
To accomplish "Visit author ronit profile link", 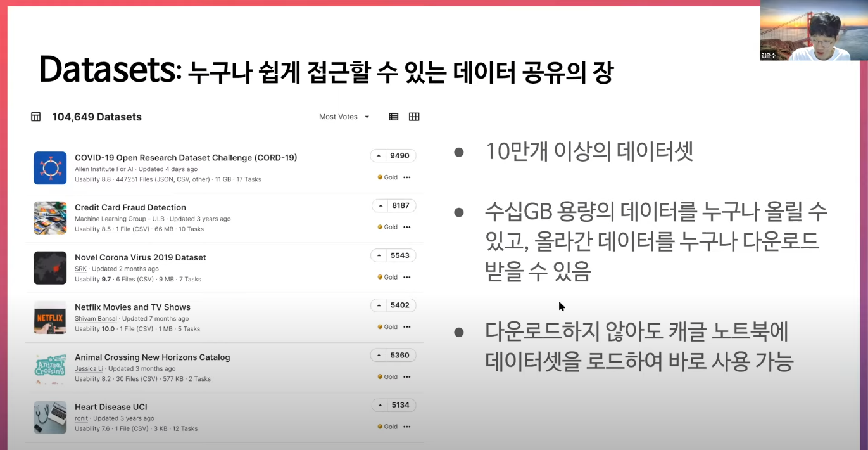I will click(82, 418).
